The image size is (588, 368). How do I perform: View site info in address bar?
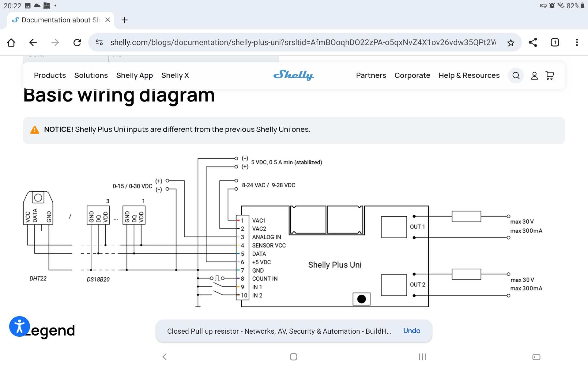pyautogui.click(x=99, y=42)
